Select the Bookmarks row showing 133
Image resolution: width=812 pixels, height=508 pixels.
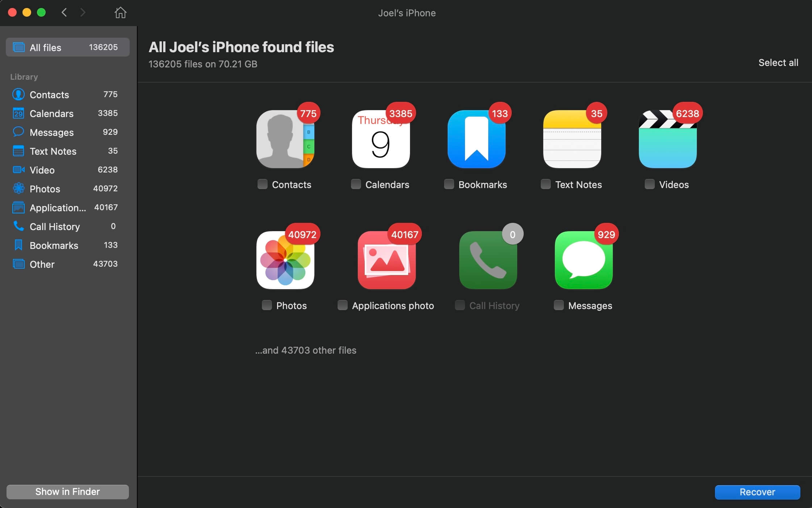click(x=68, y=245)
